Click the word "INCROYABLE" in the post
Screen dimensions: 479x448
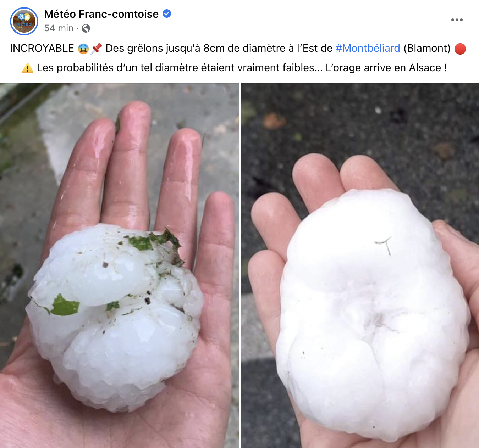click(42, 48)
